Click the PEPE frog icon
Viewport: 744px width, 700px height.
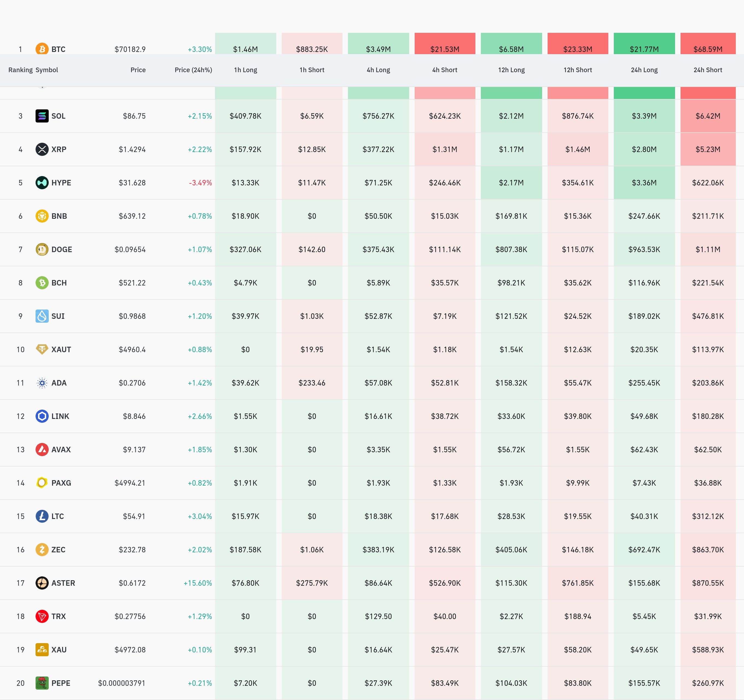(x=42, y=683)
